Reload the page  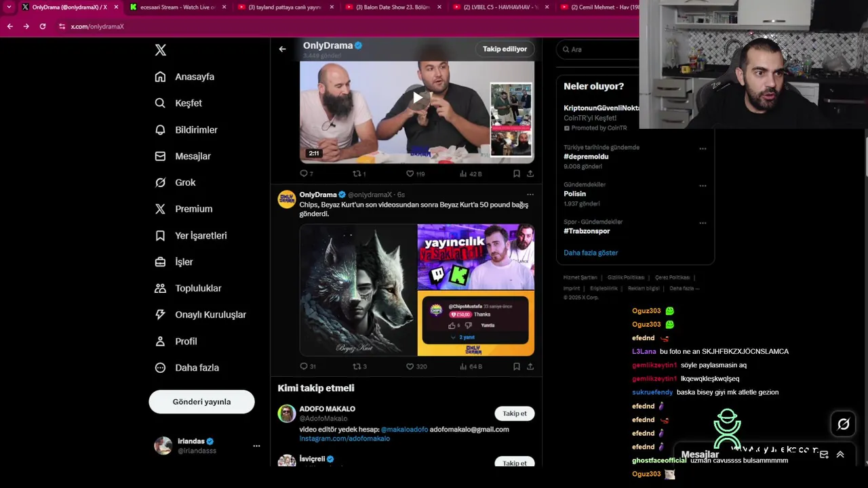pos(42,26)
